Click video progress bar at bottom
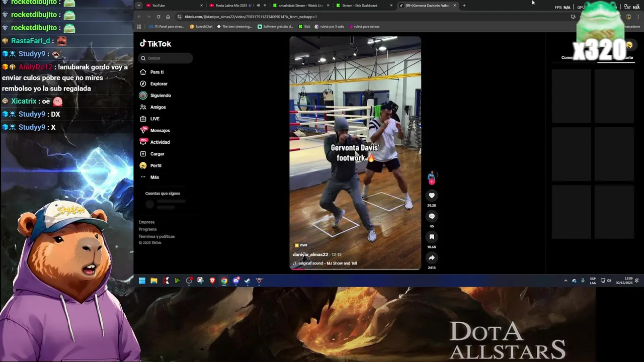This screenshot has width=644, height=362. (x=355, y=269)
